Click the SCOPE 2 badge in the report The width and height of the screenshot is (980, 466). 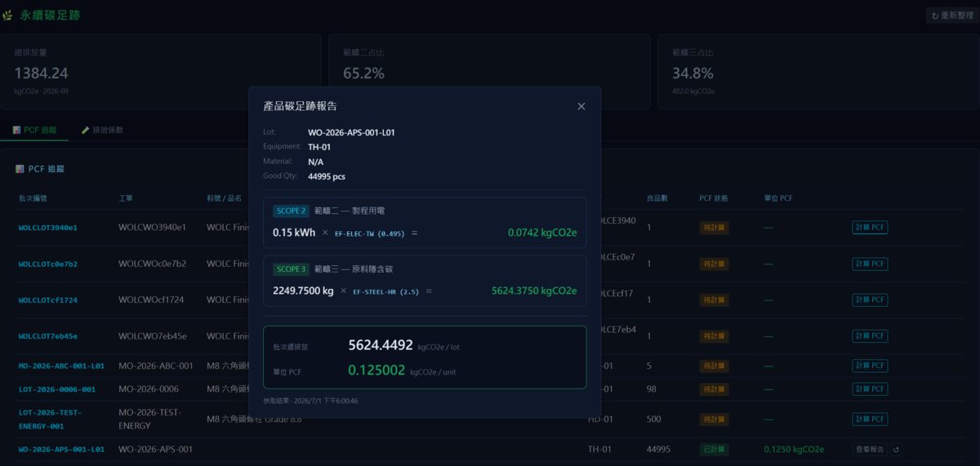[x=291, y=211]
